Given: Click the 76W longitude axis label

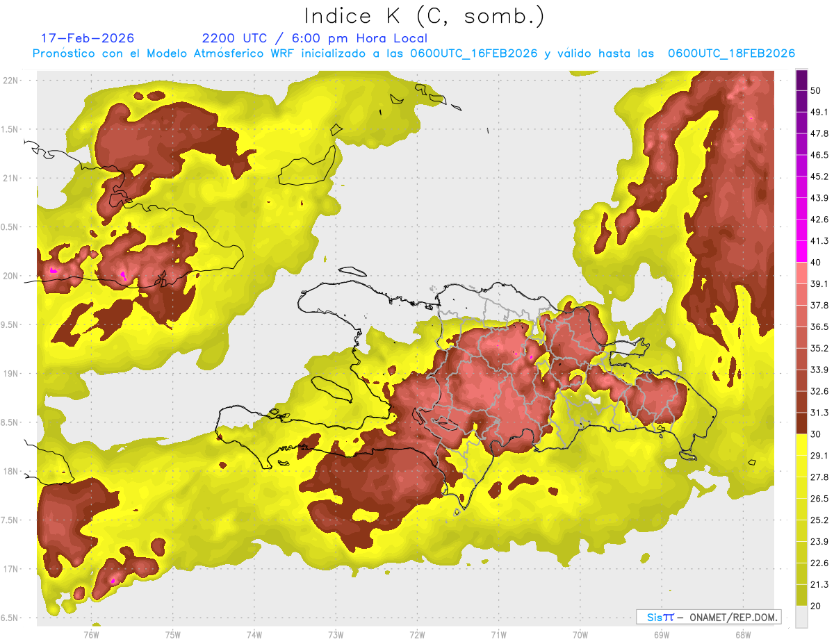Looking at the screenshot, I should 92,634.
